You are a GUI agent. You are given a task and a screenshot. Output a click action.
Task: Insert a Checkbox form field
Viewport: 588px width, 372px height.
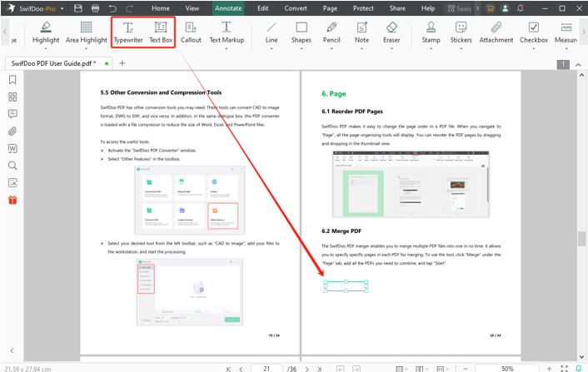[534, 32]
